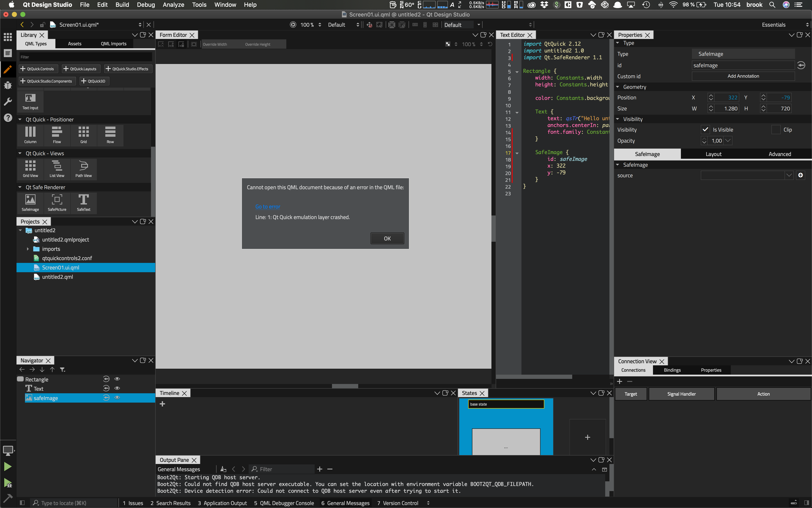
Task: Click add keyframe plus in Timeline
Action: tap(162, 404)
